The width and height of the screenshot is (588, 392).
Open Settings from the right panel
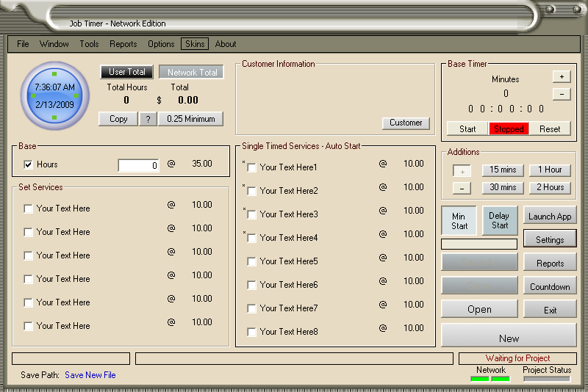click(550, 239)
